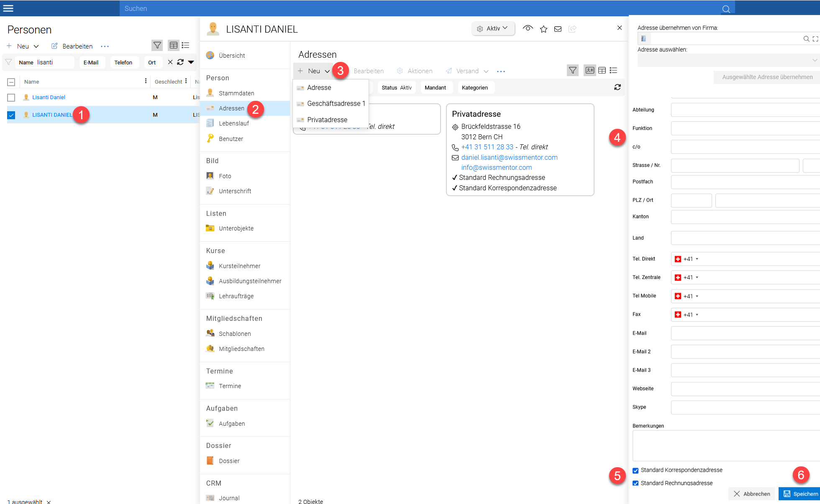
Task: Clear the Personen filter with X
Action: click(x=170, y=62)
